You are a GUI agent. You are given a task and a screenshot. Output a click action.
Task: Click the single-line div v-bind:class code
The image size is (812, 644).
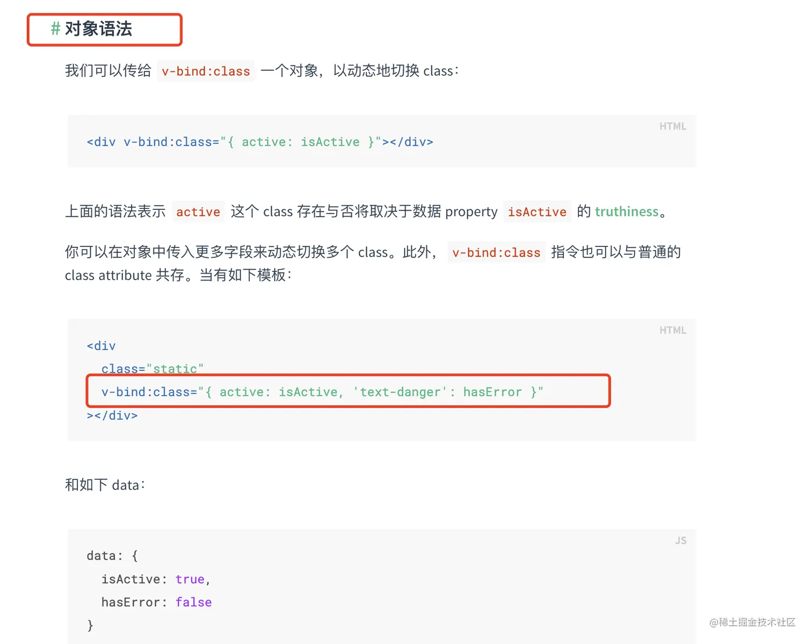tap(260, 142)
